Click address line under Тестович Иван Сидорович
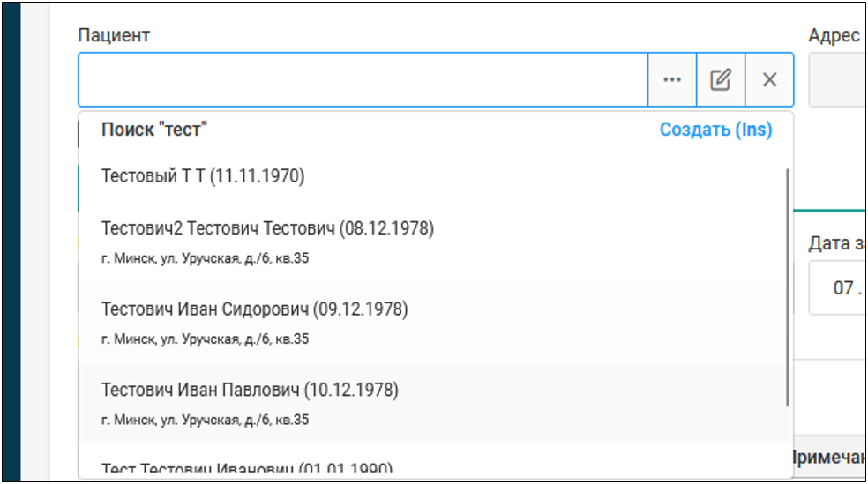Screen dimensions: 868x484 pyautogui.click(x=205, y=339)
